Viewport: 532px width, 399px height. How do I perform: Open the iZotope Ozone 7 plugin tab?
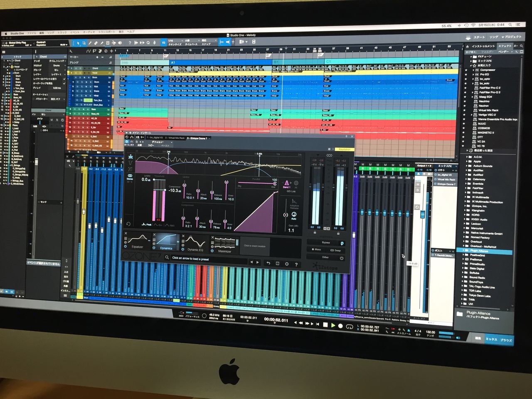click(x=197, y=138)
